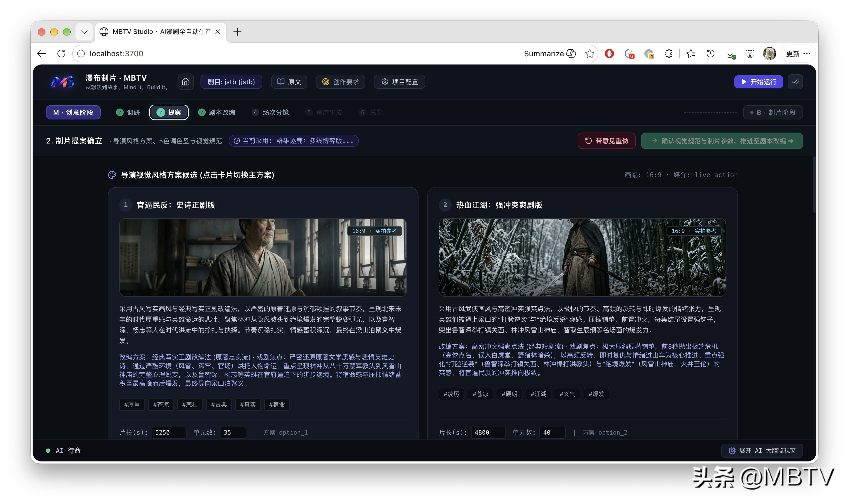Screen dimensions: 849x504
Task: Click the MBTV logo icon
Action: click(62, 82)
